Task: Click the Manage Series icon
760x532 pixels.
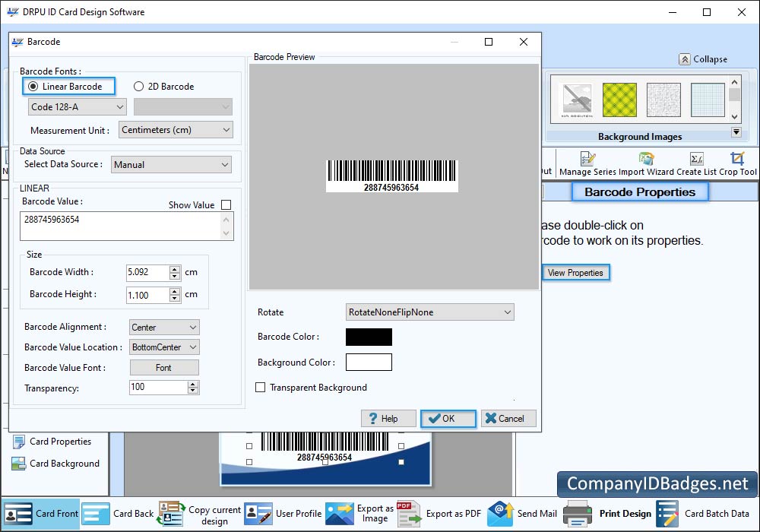Action: (x=587, y=158)
